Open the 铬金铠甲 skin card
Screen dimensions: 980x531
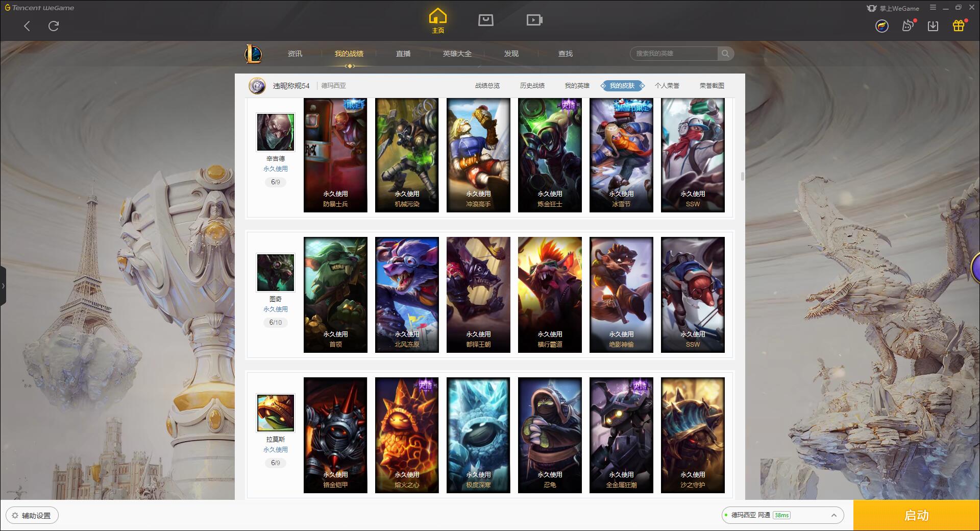click(x=335, y=435)
